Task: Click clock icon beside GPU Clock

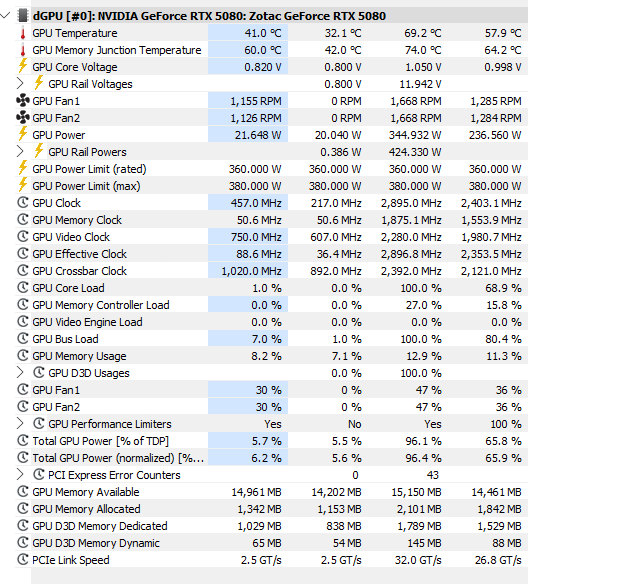Action: [x=23, y=203]
